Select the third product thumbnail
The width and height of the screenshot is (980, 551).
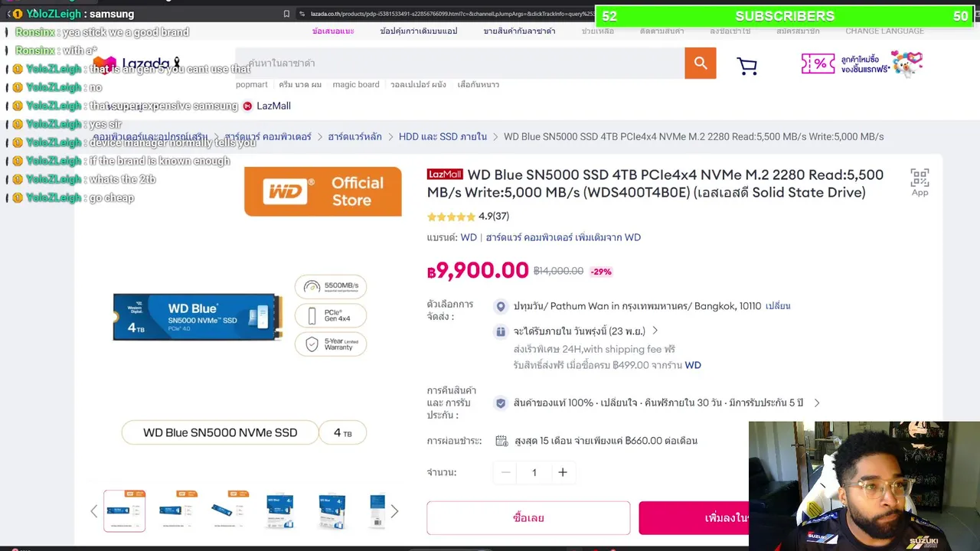point(228,510)
